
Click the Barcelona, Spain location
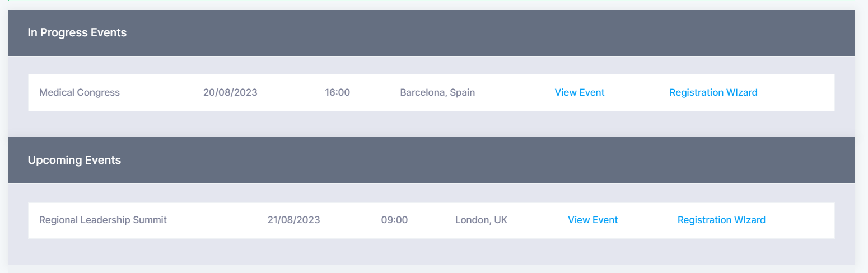(x=437, y=92)
